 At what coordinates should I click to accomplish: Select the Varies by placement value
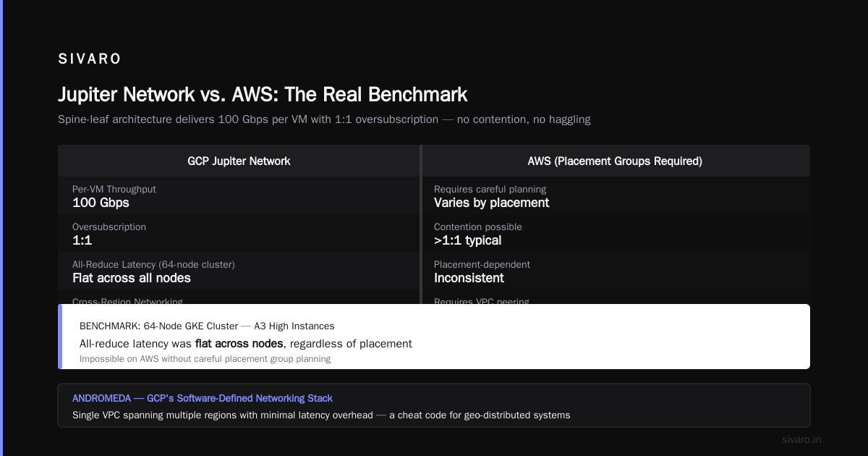[x=491, y=203]
